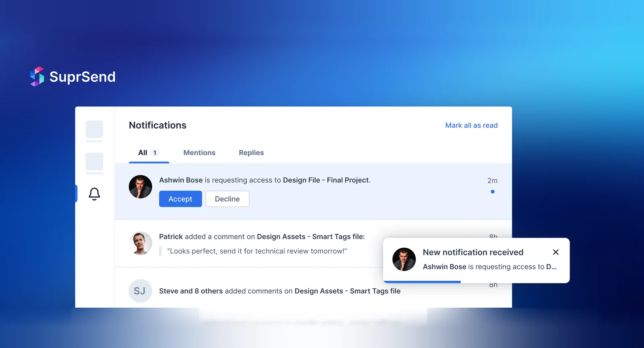Screen dimensions: 644x348
Task: Open Patrick's comment quote "Looks perfect, send it..."
Action: 257,251
